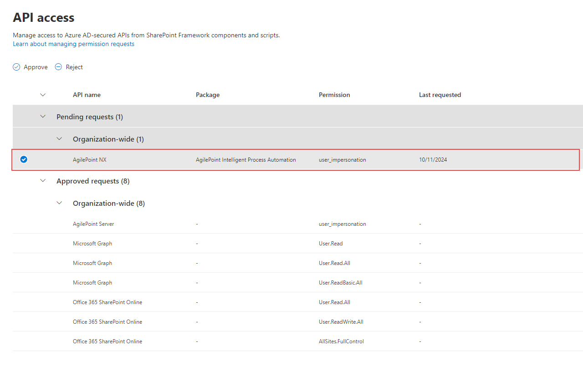Click the 10/11/2024 last requested date
The height and width of the screenshot is (392, 583).
(x=433, y=160)
